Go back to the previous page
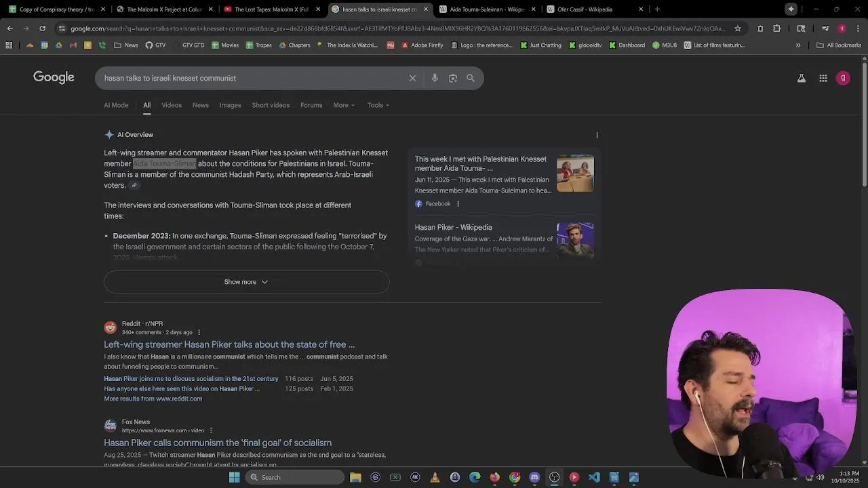The width and height of the screenshot is (868, 488). pyautogui.click(x=9, y=28)
